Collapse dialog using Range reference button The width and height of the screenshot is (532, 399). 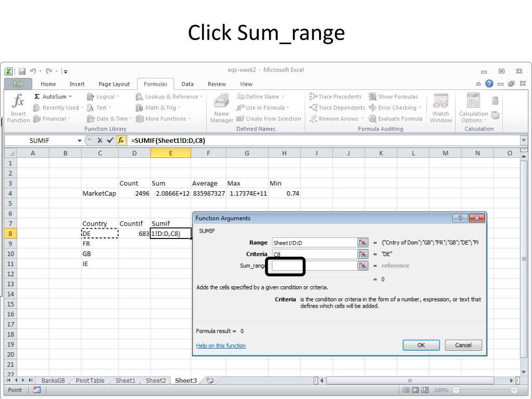363,243
